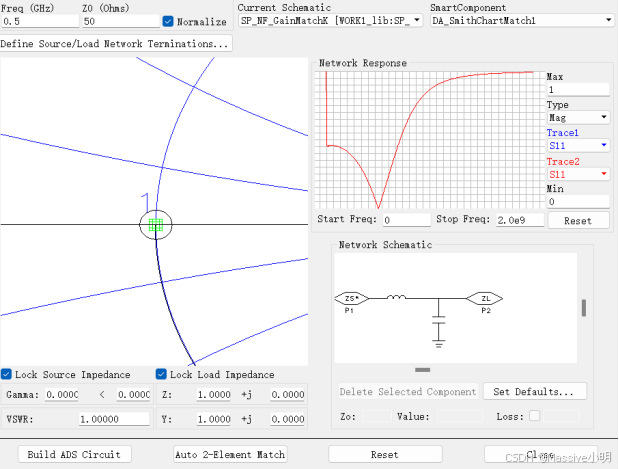The width and height of the screenshot is (619, 469).
Task: Click the Y real part field
Action: tap(214, 419)
